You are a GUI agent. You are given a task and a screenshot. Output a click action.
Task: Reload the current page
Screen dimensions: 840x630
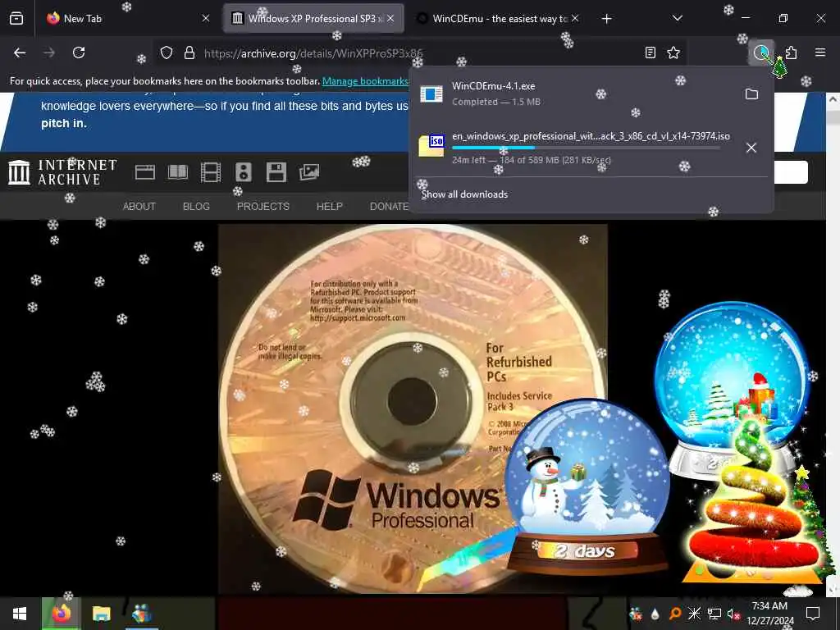pyautogui.click(x=79, y=52)
